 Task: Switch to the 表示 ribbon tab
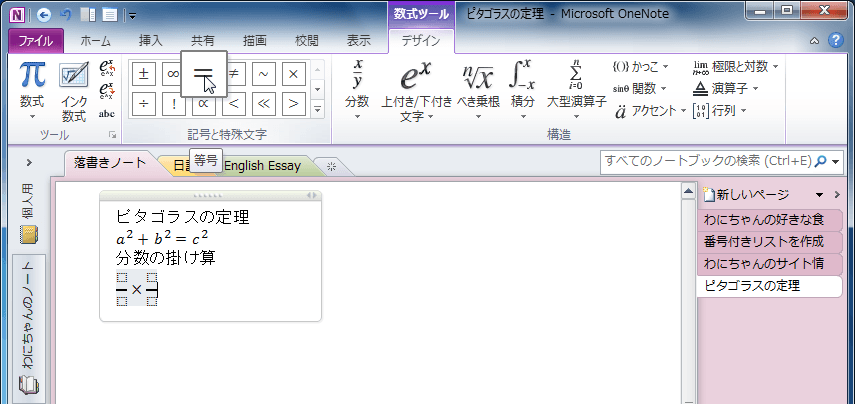click(x=359, y=41)
